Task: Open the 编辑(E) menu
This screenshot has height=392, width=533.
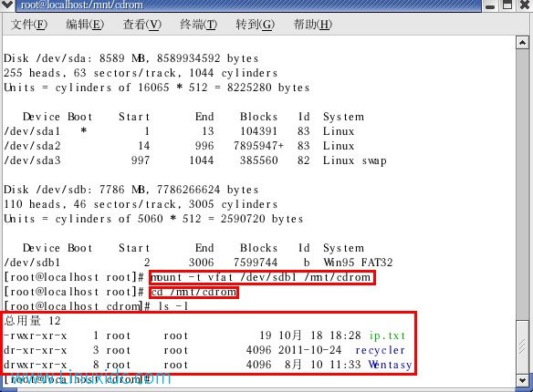Action: click(85, 25)
